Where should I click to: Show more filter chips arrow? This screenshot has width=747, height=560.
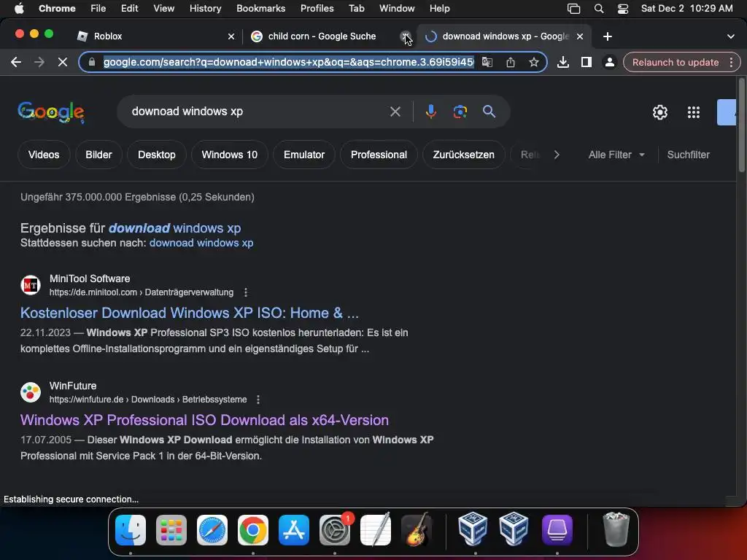(x=557, y=155)
